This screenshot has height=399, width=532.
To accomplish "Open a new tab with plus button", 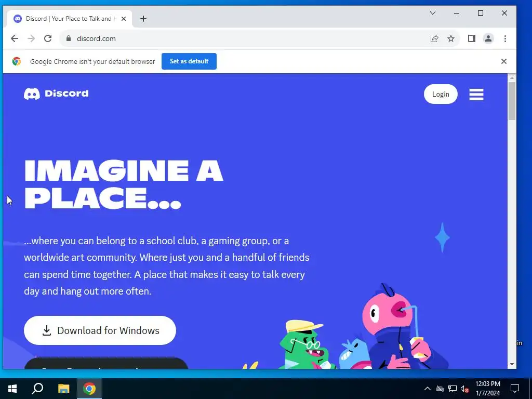I will tap(143, 19).
